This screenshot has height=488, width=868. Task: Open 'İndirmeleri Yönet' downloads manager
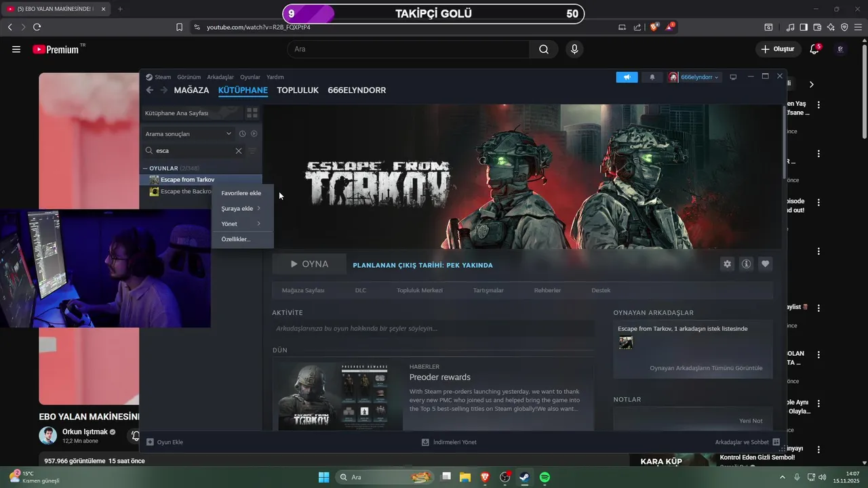[449, 442]
